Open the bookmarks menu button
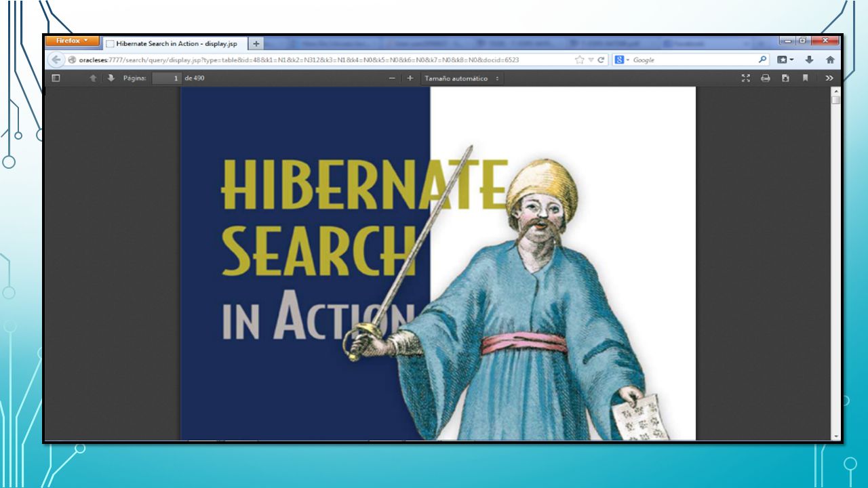Image resolution: width=868 pixels, height=488 pixels. tap(785, 60)
